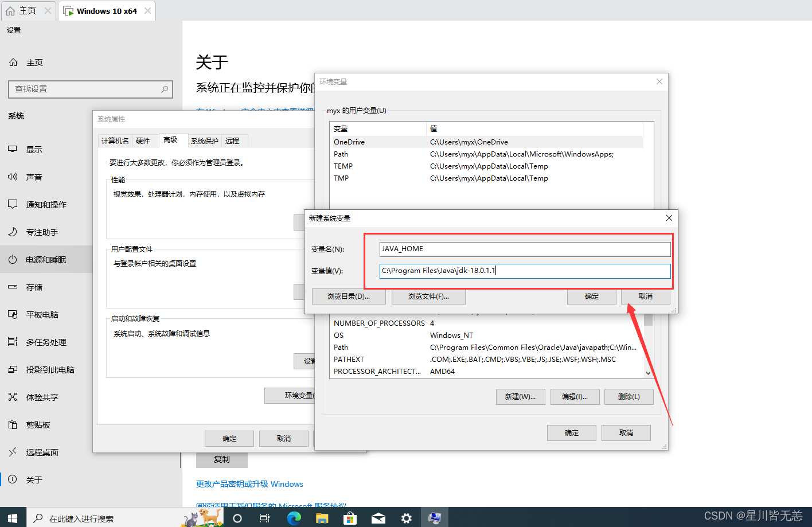Click the 平板电脑 tablet icon
This screenshot has height=527, width=812.
tap(13, 314)
